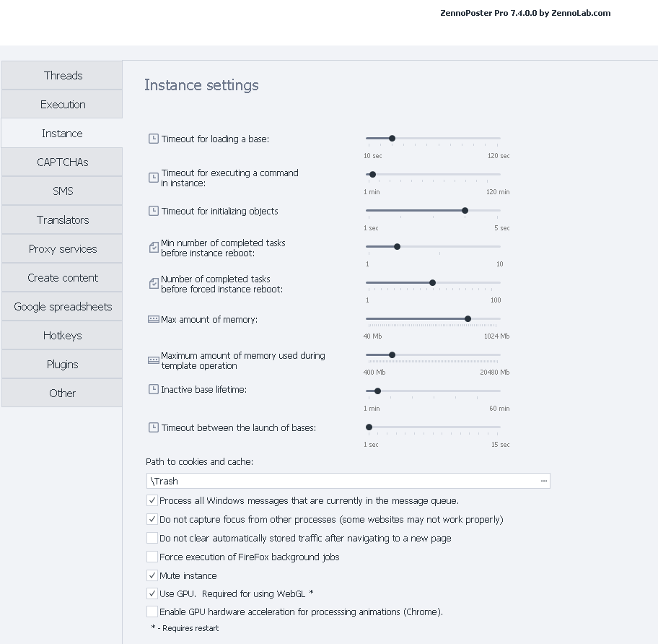Go to the Hotkeys section
658x644 pixels.
(x=62, y=335)
